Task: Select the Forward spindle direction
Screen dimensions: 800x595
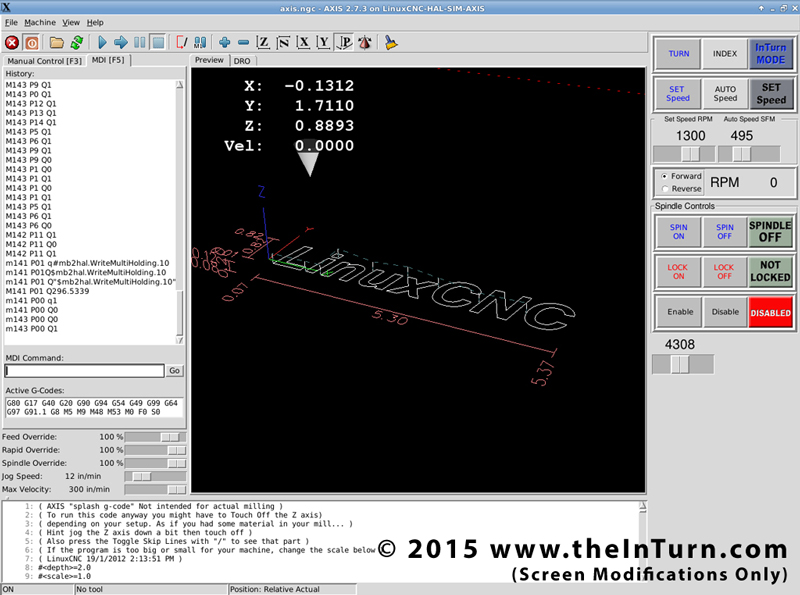Action: pos(682,176)
